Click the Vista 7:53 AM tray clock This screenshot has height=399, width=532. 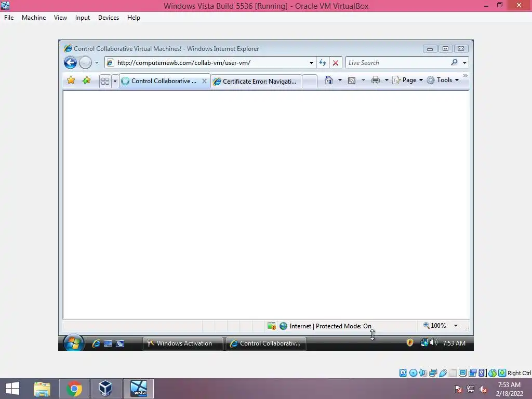pos(454,343)
